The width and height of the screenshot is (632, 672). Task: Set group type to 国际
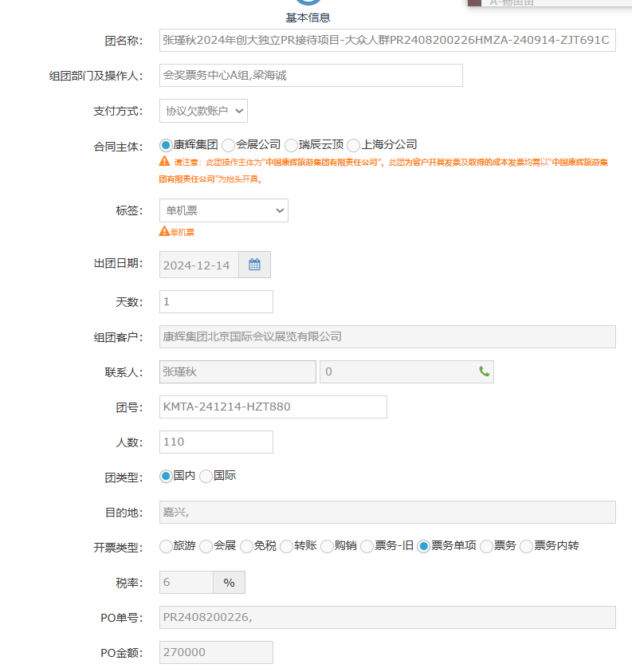(x=206, y=476)
